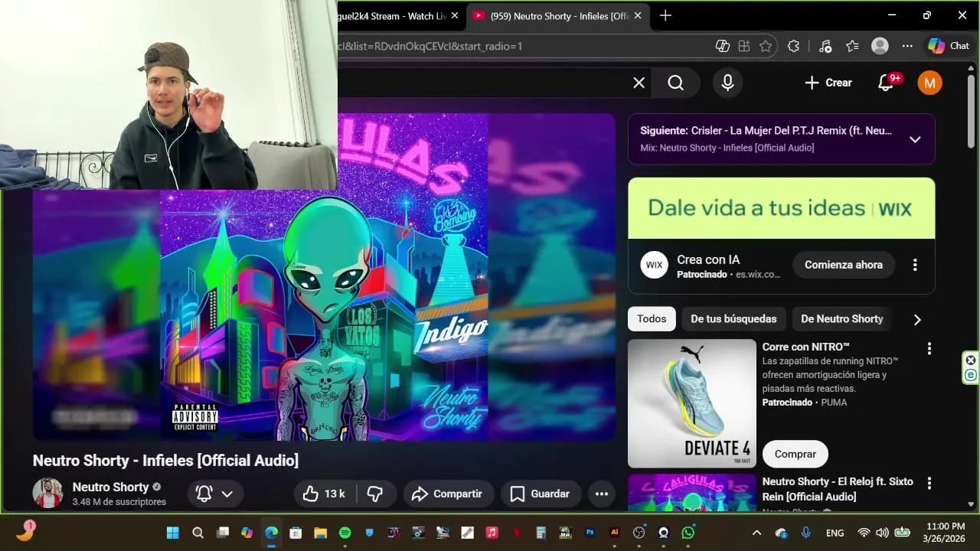Open the orange M account avatar
Image resolution: width=980 pixels, height=551 pixels.
tap(929, 83)
